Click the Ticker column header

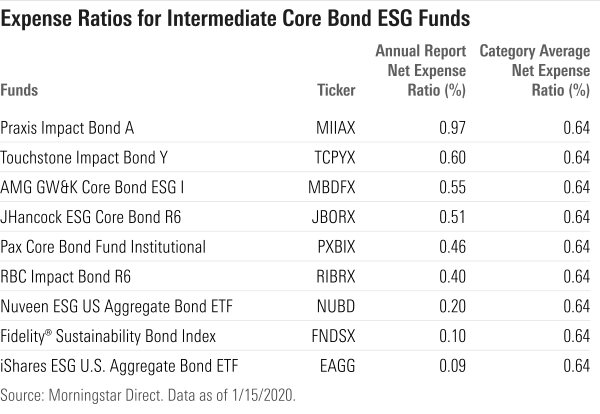point(336,90)
